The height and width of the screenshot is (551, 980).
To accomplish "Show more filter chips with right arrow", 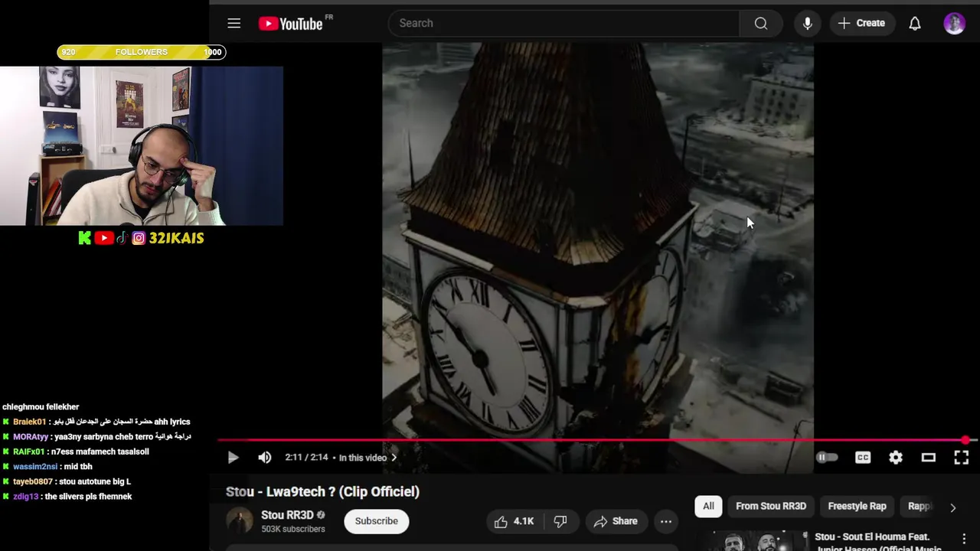I will (x=952, y=507).
